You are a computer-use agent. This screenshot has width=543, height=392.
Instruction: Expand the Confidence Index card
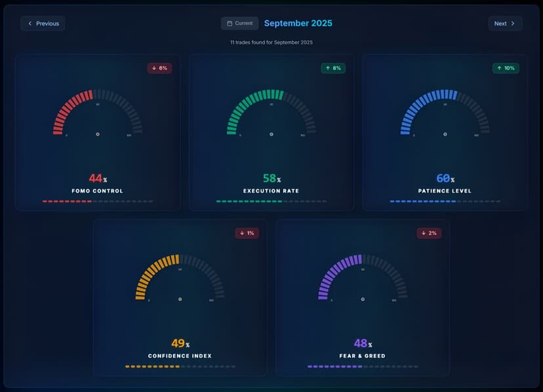pyautogui.click(x=180, y=298)
